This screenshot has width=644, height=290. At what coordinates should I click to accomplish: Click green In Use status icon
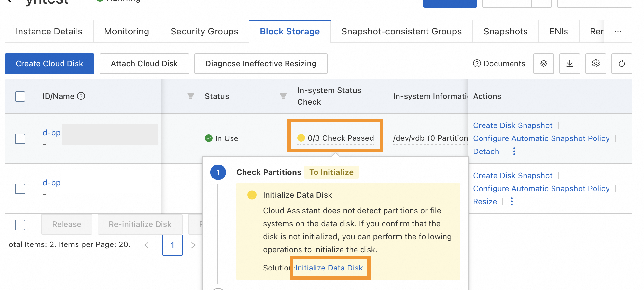tap(209, 138)
